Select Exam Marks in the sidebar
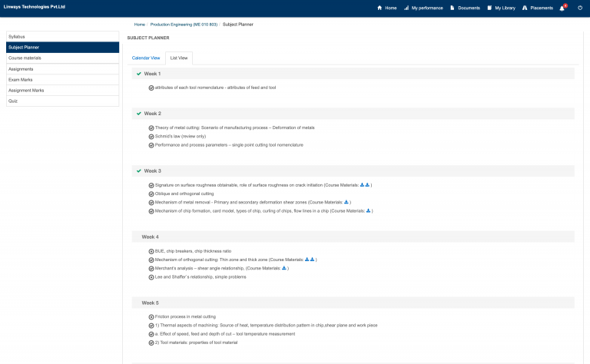 (62, 80)
